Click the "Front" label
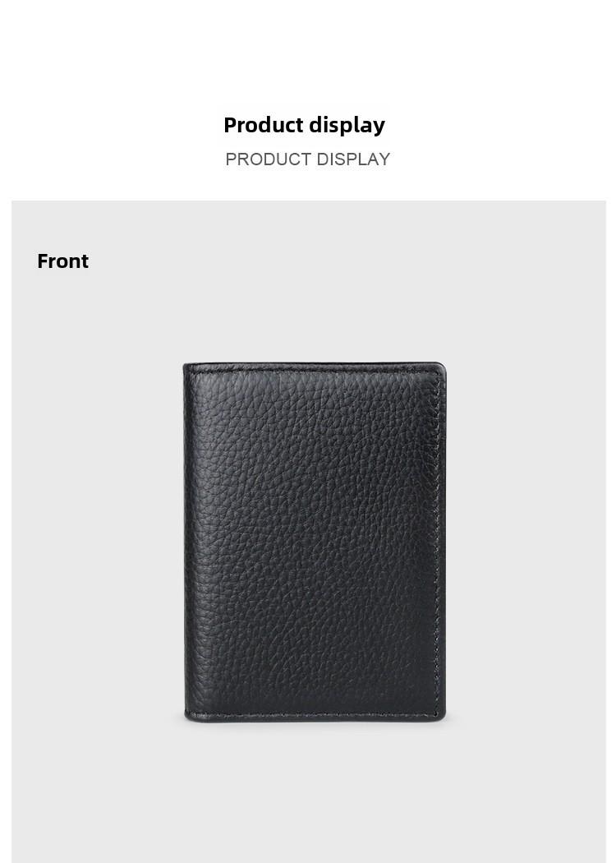The image size is (616, 863). click(x=62, y=261)
